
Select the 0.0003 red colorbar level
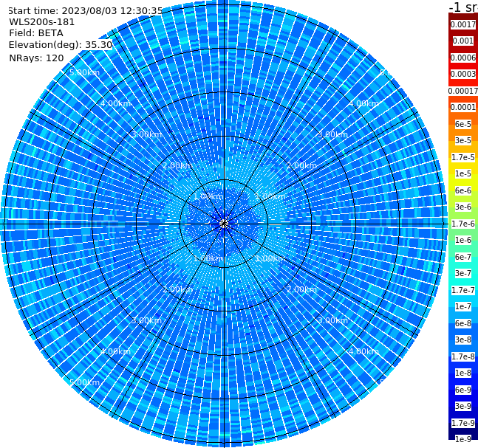coord(463,74)
